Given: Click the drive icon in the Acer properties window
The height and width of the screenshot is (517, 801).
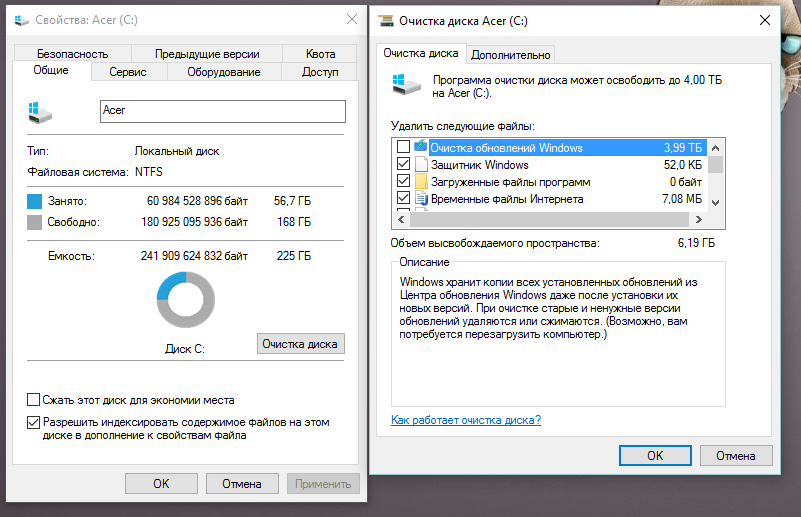Looking at the screenshot, I should click(x=42, y=111).
